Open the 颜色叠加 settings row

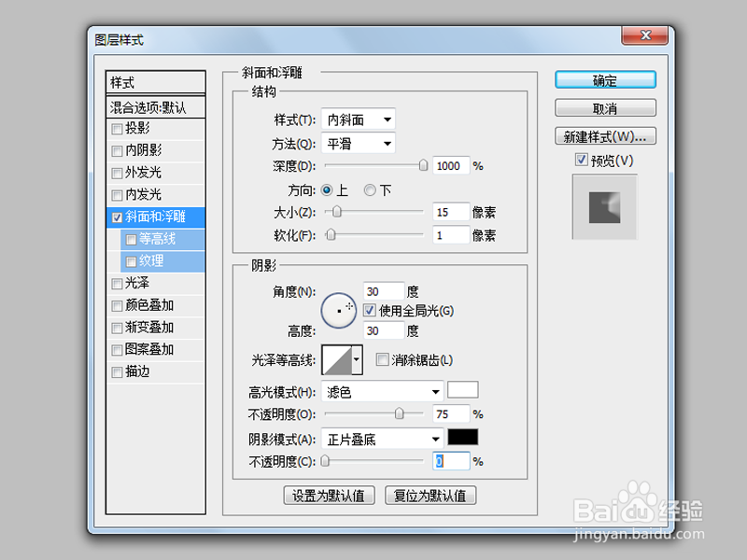[x=156, y=305]
